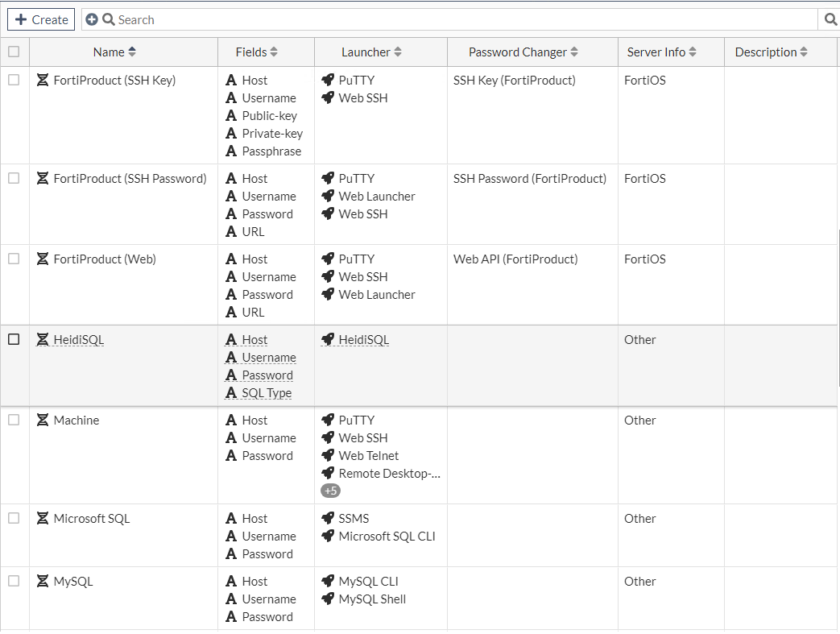This screenshot has width=840, height=634.
Task: Click the Web Telnet launcher text
Action: (x=369, y=456)
